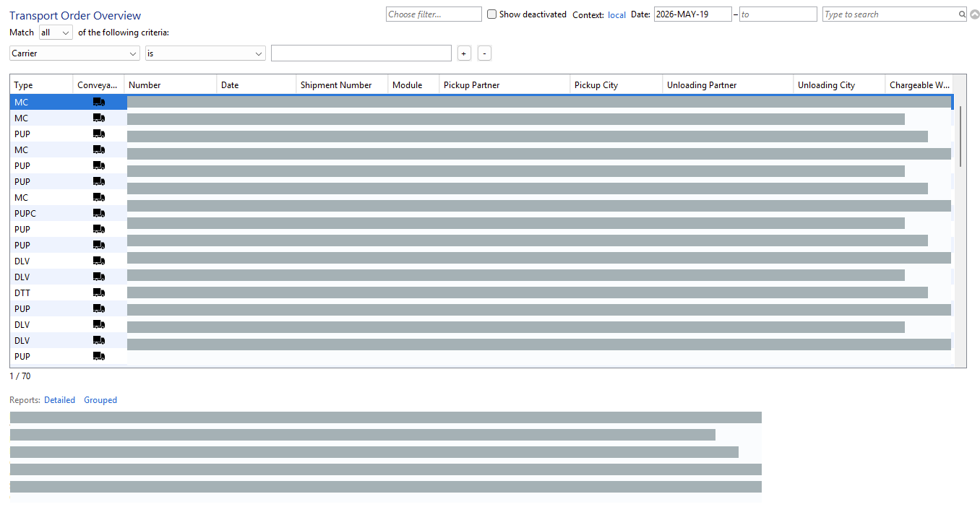The image size is (980, 507).
Task: Click the truck icon in the PUPC row
Action: tap(99, 213)
